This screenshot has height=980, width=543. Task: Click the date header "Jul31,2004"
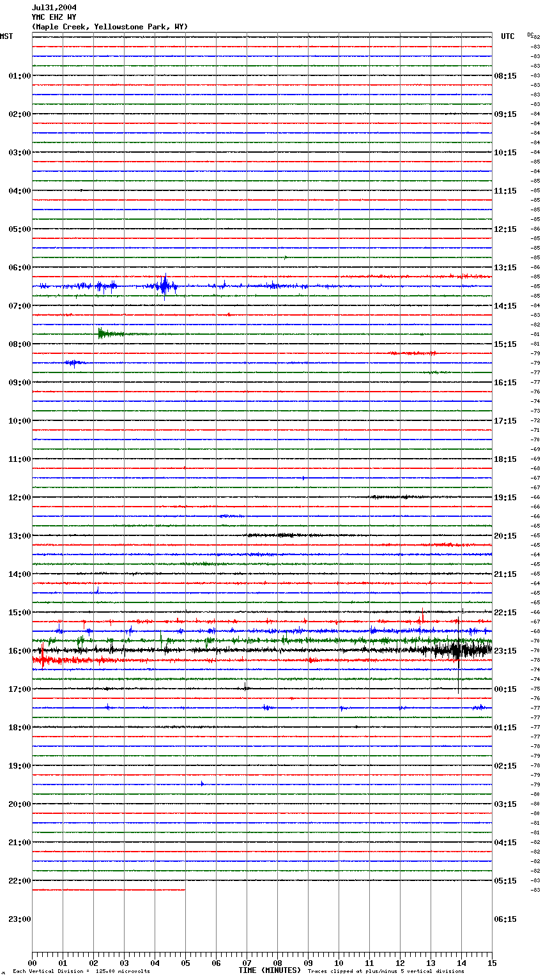click(x=54, y=8)
